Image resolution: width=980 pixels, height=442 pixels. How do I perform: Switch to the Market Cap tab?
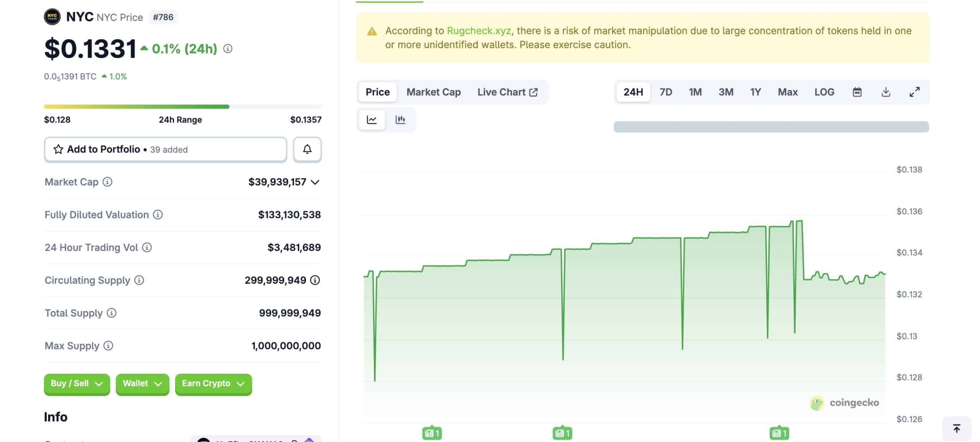pos(433,92)
